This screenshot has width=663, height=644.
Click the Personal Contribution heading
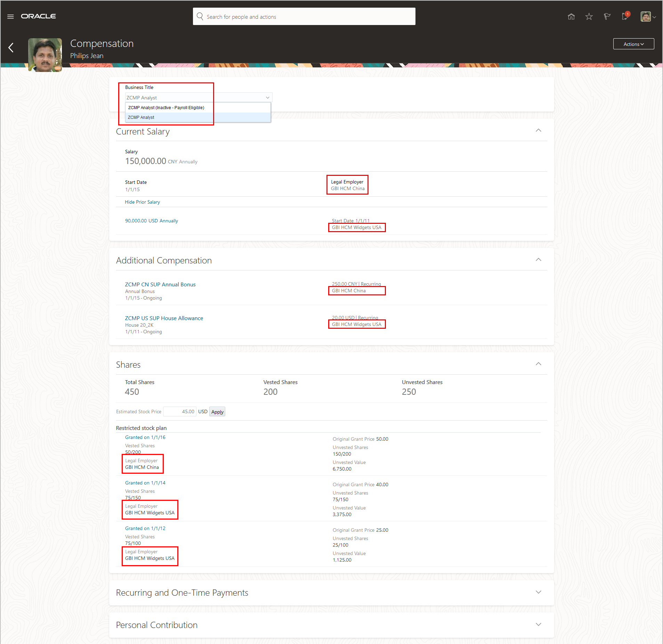click(x=157, y=625)
